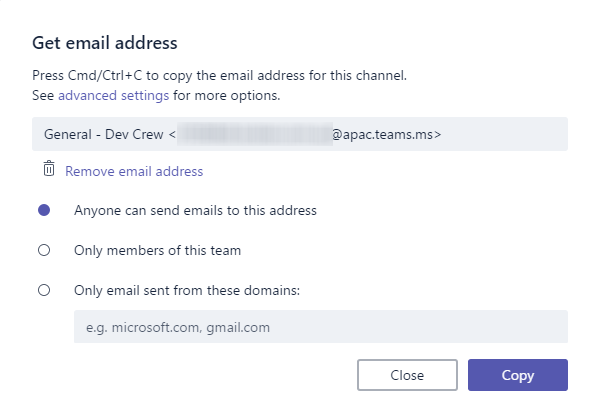599x420 pixels.
Task: Open the advanced settings link
Action: click(x=113, y=95)
